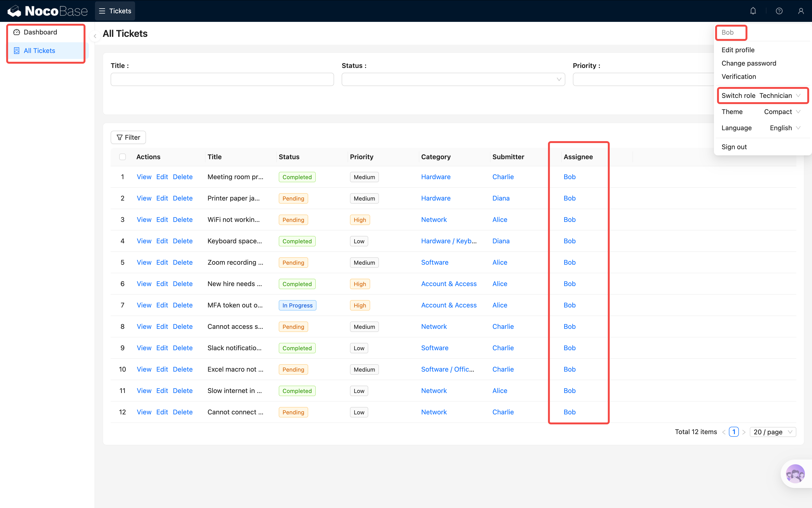Click the All Tickets document icon

click(16, 51)
